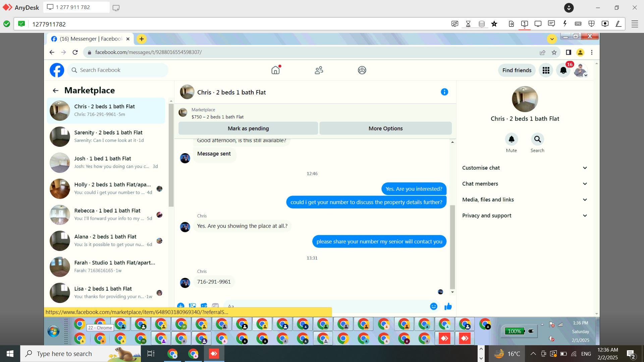The image size is (644, 362).
Task: Click the More Options button
Action: click(x=385, y=128)
